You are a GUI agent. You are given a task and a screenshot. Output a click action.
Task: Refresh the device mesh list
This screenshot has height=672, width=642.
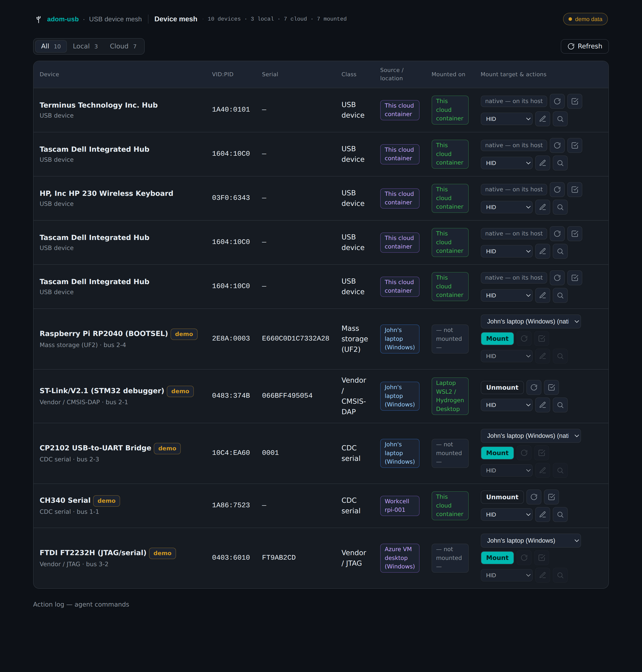(x=585, y=46)
